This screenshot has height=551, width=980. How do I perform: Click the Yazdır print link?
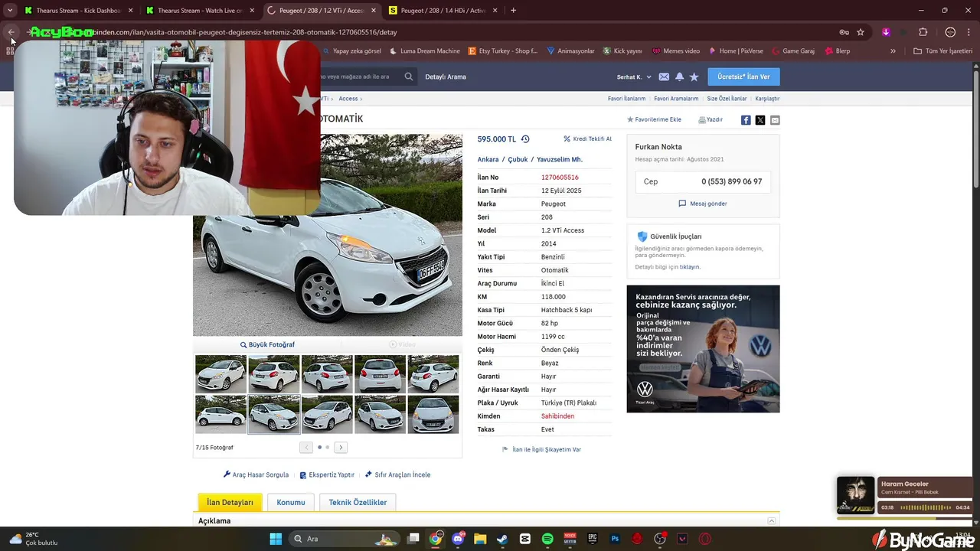pyautogui.click(x=710, y=120)
